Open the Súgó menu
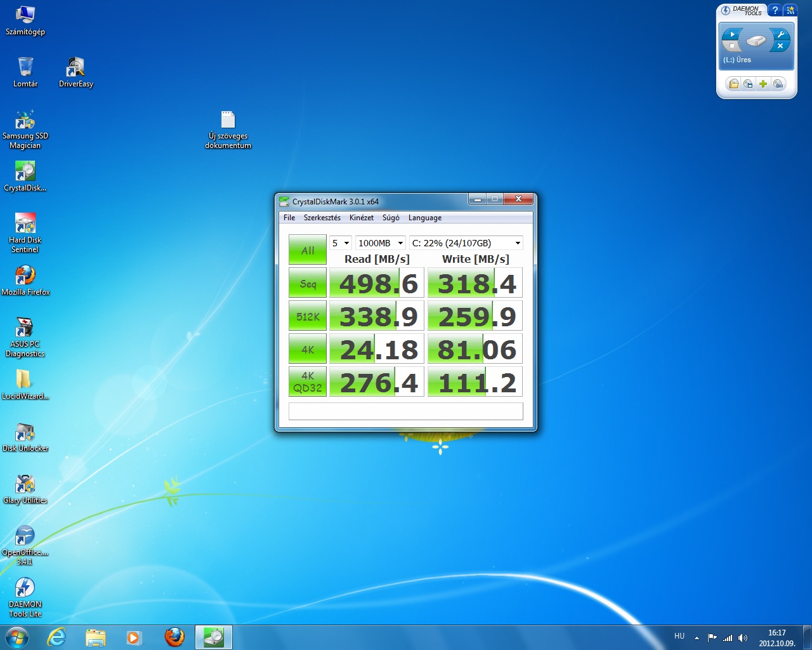Viewport: 812px width, 650px height. pyautogui.click(x=391, y=218)
